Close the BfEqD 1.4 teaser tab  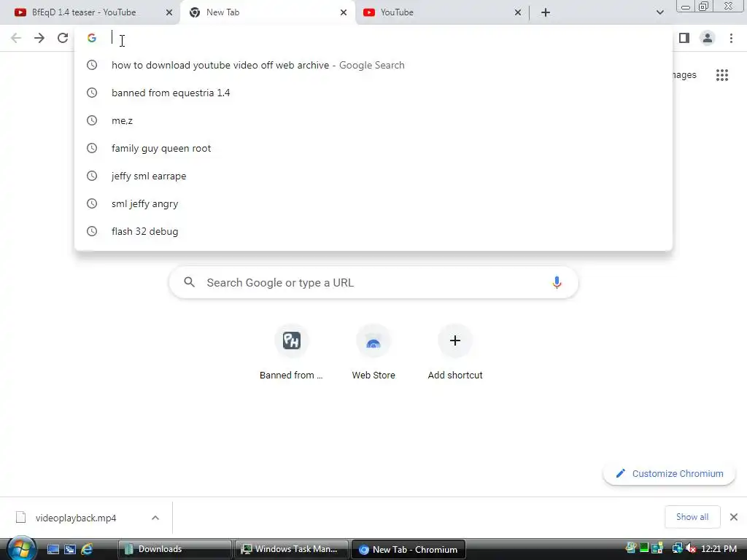tap(169, 12)
